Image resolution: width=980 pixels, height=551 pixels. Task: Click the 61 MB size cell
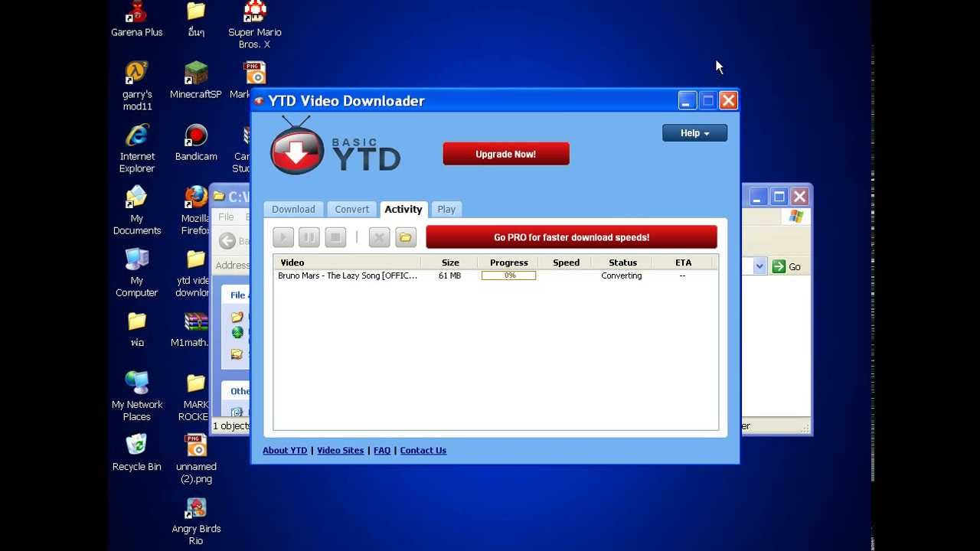pos(449,275)
